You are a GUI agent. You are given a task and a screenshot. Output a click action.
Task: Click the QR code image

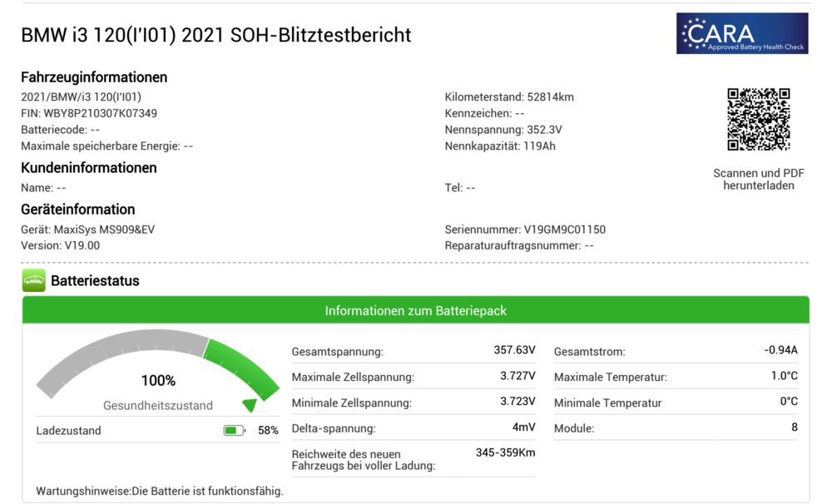click(758, 119)
